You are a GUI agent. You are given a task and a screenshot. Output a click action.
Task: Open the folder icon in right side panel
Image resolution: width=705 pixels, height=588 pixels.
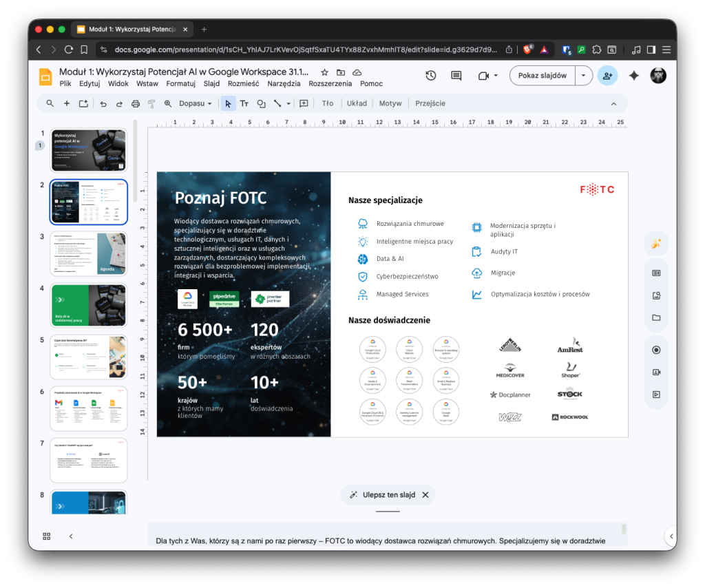656,318
